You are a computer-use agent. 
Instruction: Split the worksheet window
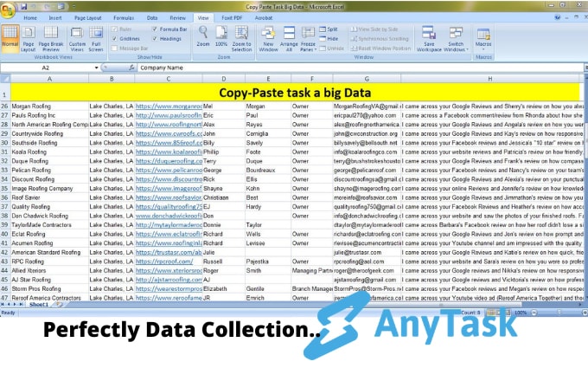coord(329,29)
